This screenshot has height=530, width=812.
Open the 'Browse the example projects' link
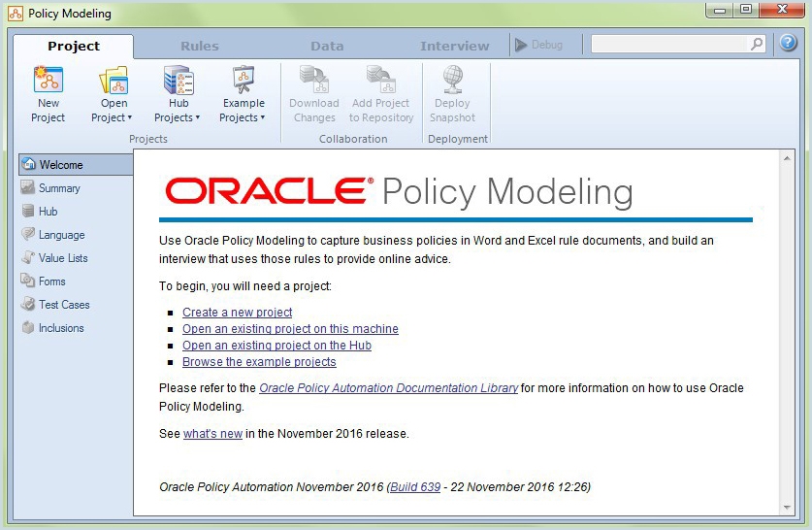(259, 362)
